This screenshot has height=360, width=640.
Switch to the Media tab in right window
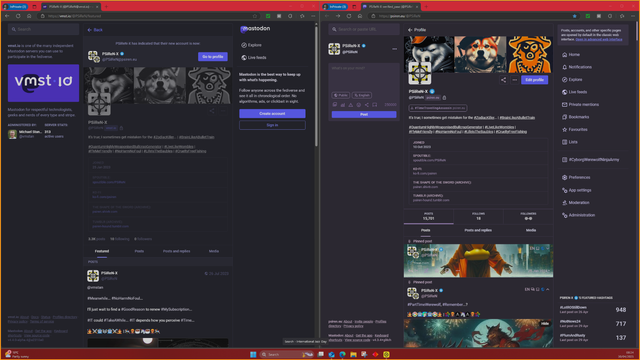531,230
